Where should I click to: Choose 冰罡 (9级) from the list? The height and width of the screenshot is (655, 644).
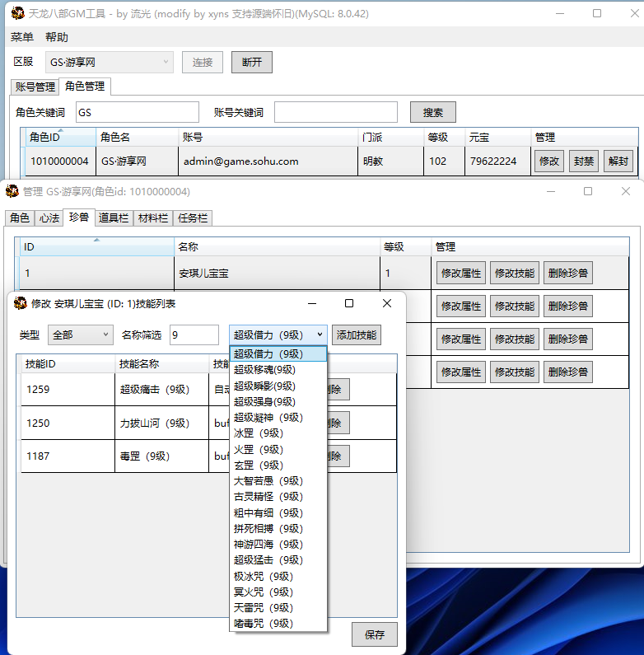pyautogui.click(x=259, y=433)
